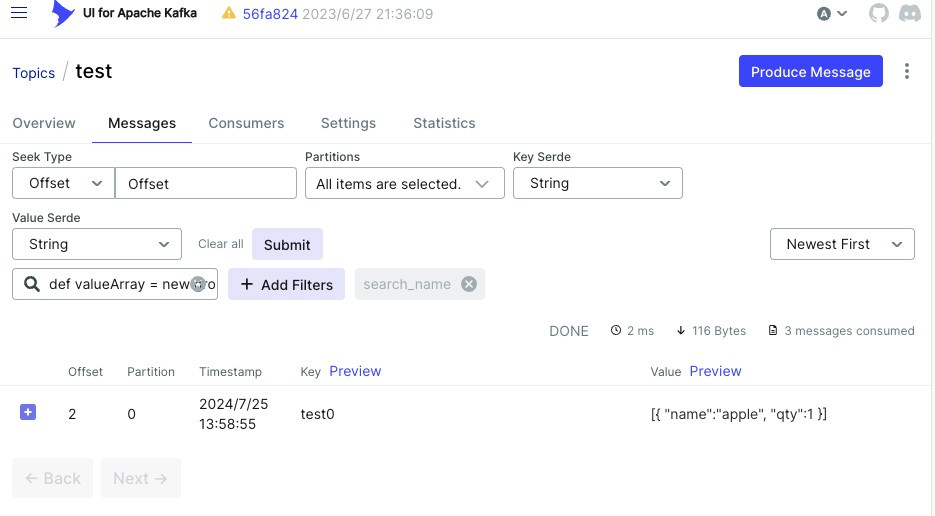Screen dimensions: 935x516
Task: Open the Value Preview link
Action: tap(715, 371)
